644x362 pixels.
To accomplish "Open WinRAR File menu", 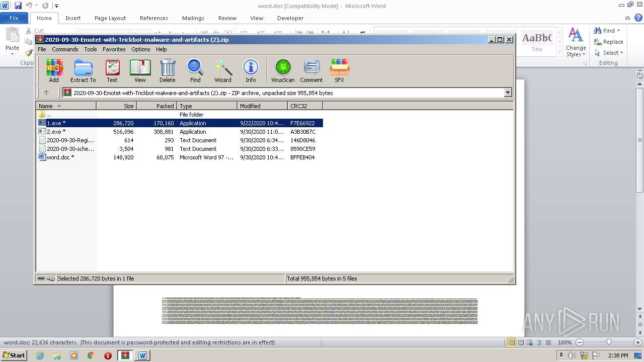I will click(42, 49).
